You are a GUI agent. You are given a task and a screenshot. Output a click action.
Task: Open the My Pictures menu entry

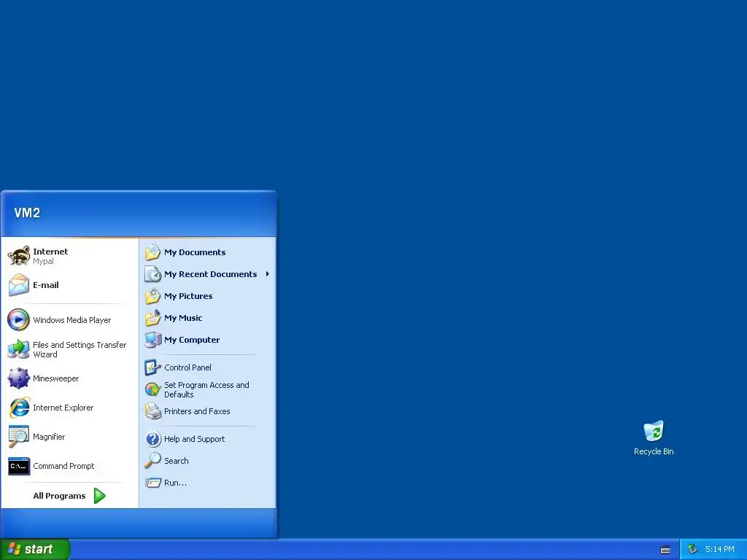tap(206, 296)
